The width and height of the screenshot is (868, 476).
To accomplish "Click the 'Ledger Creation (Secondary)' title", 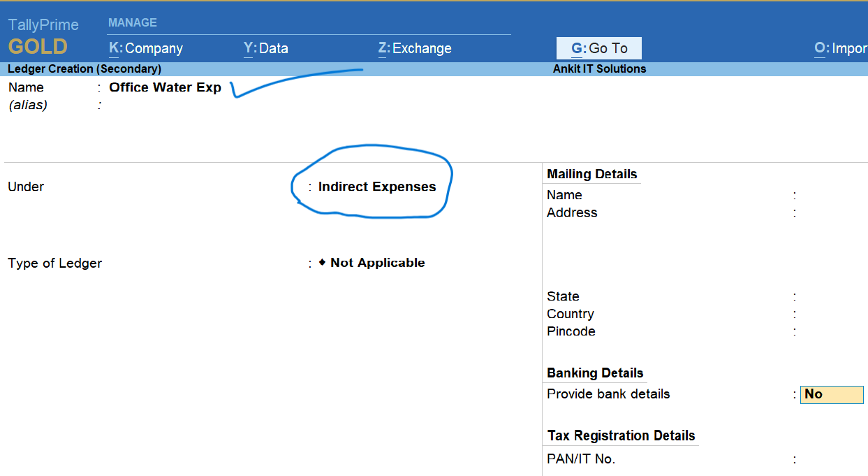I will [84, 68].
